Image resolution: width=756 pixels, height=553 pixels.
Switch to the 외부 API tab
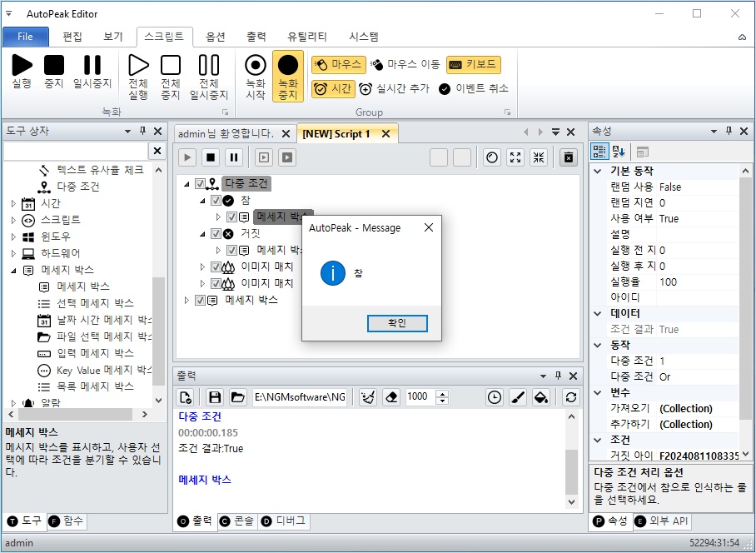(661, 521)
